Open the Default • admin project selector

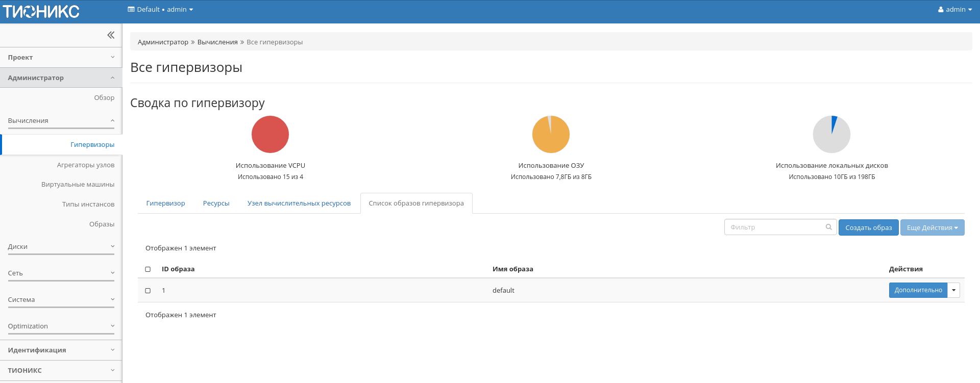(160, 10)
